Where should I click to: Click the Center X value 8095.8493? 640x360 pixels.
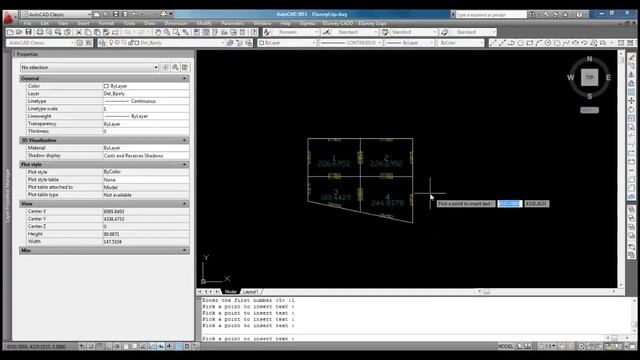tap(146, 211)
